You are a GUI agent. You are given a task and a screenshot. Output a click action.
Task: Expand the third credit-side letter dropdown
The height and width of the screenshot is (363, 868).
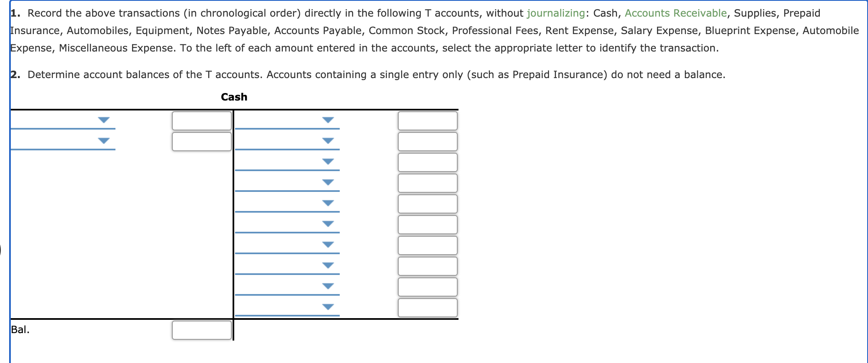[x=287, y=162]
